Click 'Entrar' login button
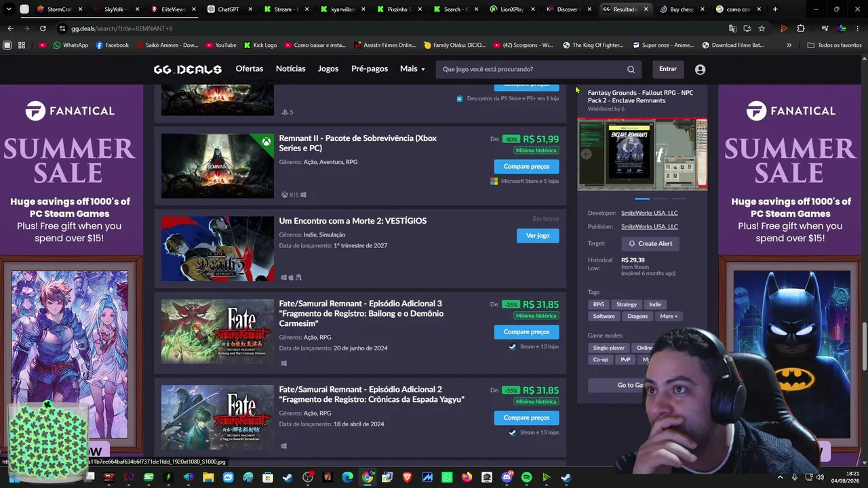This screenshot has width=868, height=488. [x=668, y=69]
